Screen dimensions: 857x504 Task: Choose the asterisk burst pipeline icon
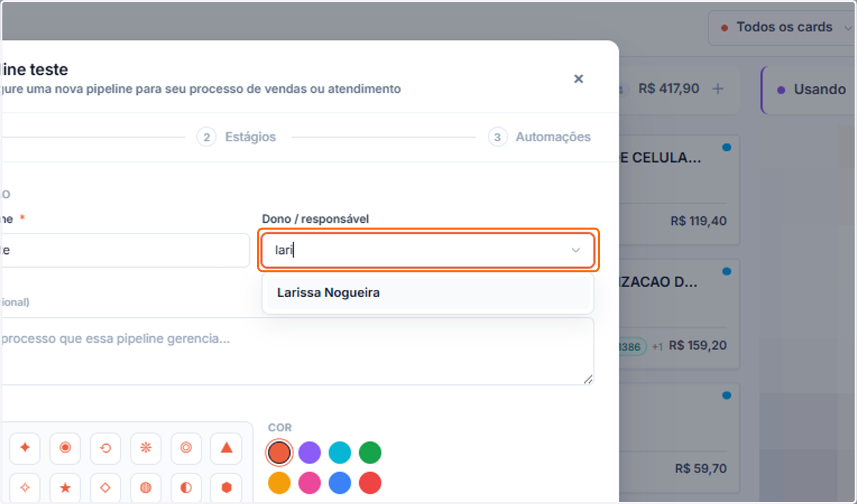point(146,448)
